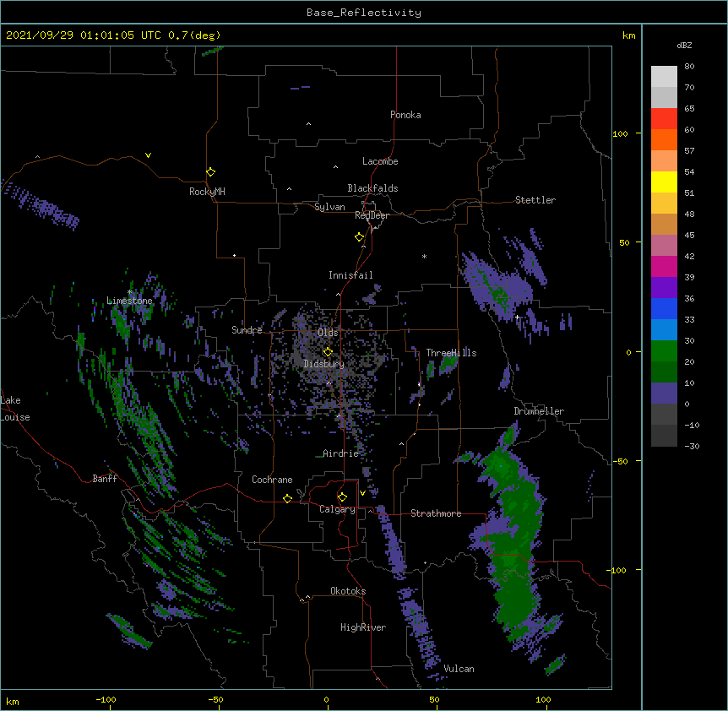728x711 pixels.
Task: Click the asterisk marker east of Innisfail
Action: 424,256
